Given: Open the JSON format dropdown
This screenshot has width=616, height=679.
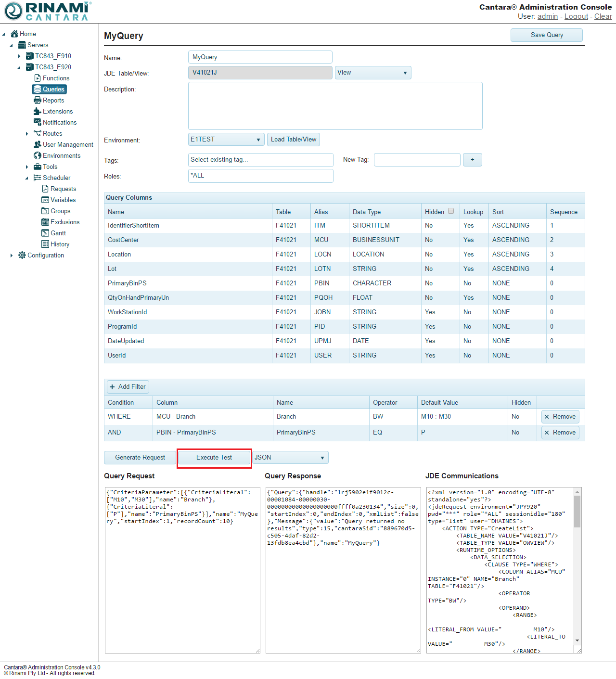Looking at the screenshot, I should [291, 458].
